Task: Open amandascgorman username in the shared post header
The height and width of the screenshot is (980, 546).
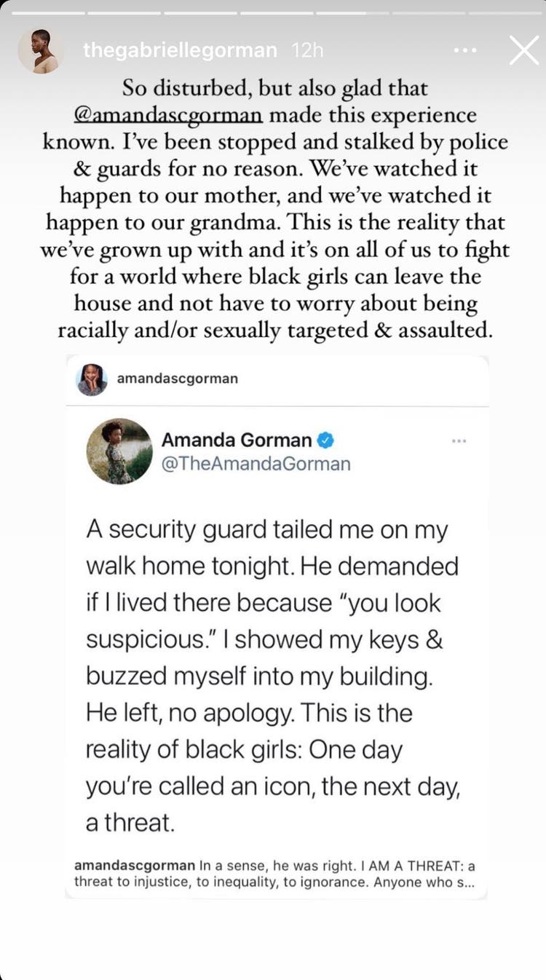Action: (177, 379)
